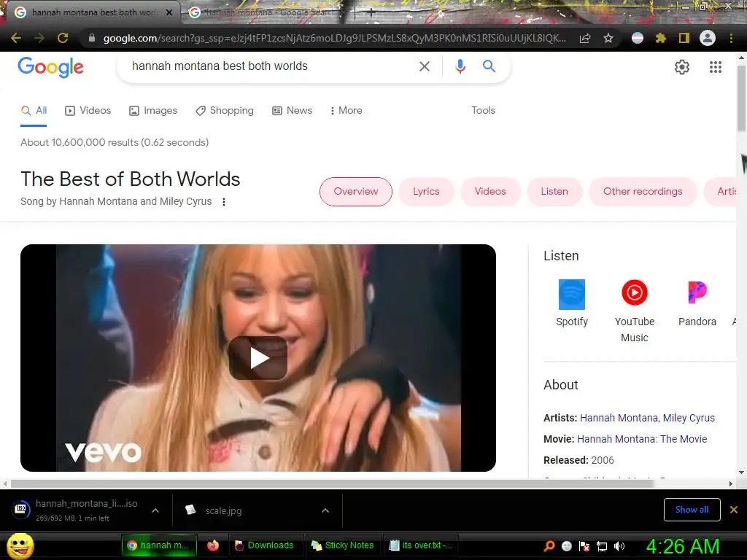Open the search Tools button
Viewport: 747px width, 560px height.
483,111
